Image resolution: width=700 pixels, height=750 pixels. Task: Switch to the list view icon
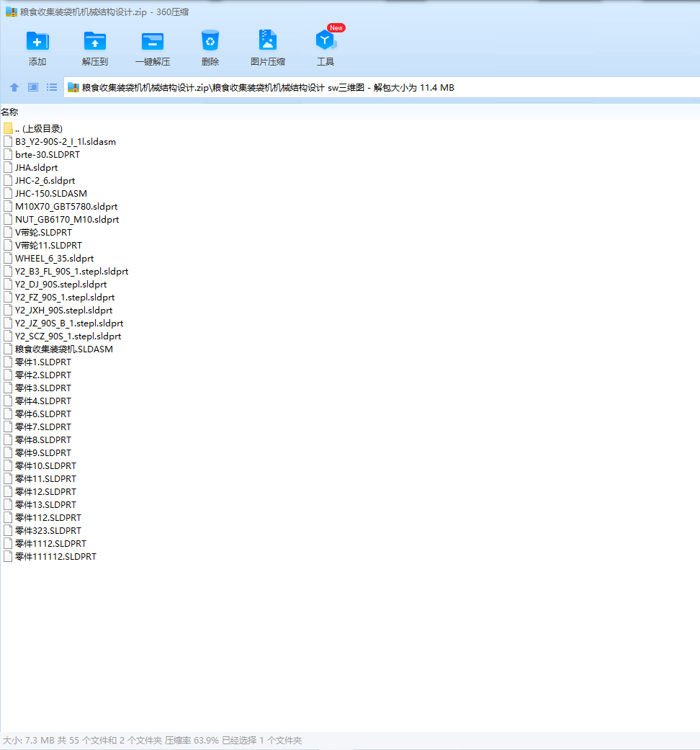(x=52, y=87)
